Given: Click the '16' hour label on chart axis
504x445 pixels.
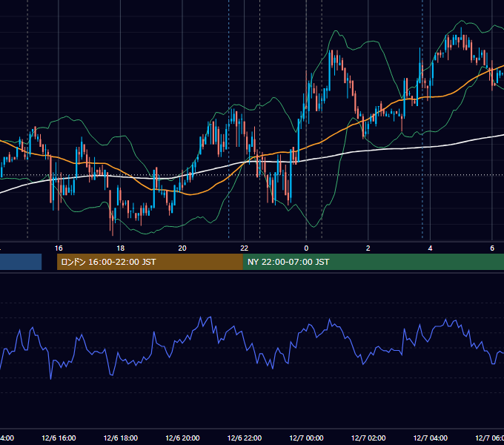Looking at the screenshot, I should 59,248.
